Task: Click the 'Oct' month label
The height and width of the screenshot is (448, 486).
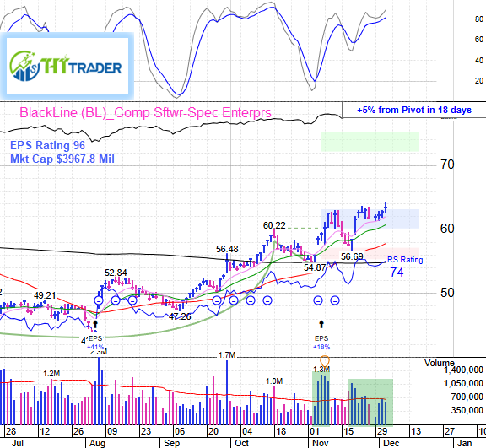Action: click(242, 443)
